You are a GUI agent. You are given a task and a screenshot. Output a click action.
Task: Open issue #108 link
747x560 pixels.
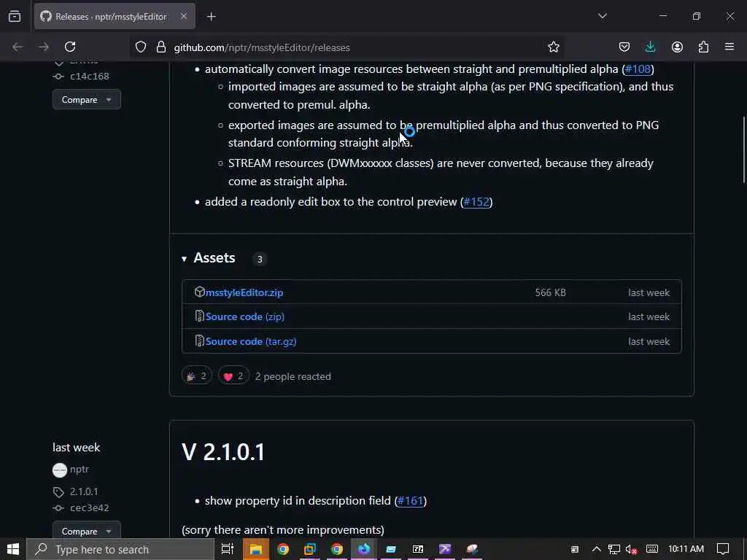tap(638, 69)
